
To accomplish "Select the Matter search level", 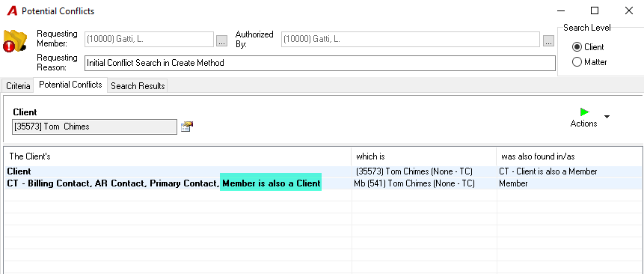I will point(589,62).
